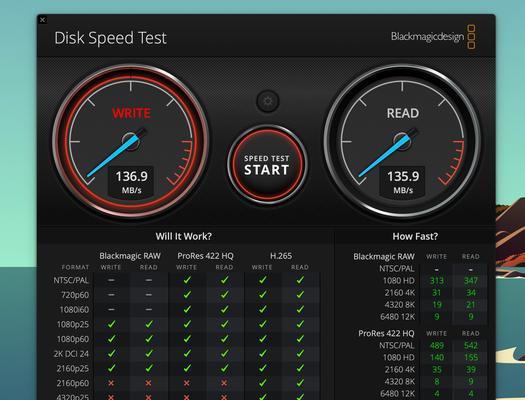Click ProRes 422 HQ 1080 HD read value 155
The width and height of the screenshot is (525, 400).
(471, 357)
